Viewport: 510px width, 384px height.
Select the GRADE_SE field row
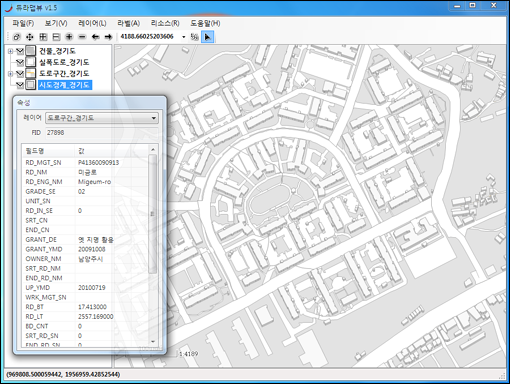click(x=85, y=192)
